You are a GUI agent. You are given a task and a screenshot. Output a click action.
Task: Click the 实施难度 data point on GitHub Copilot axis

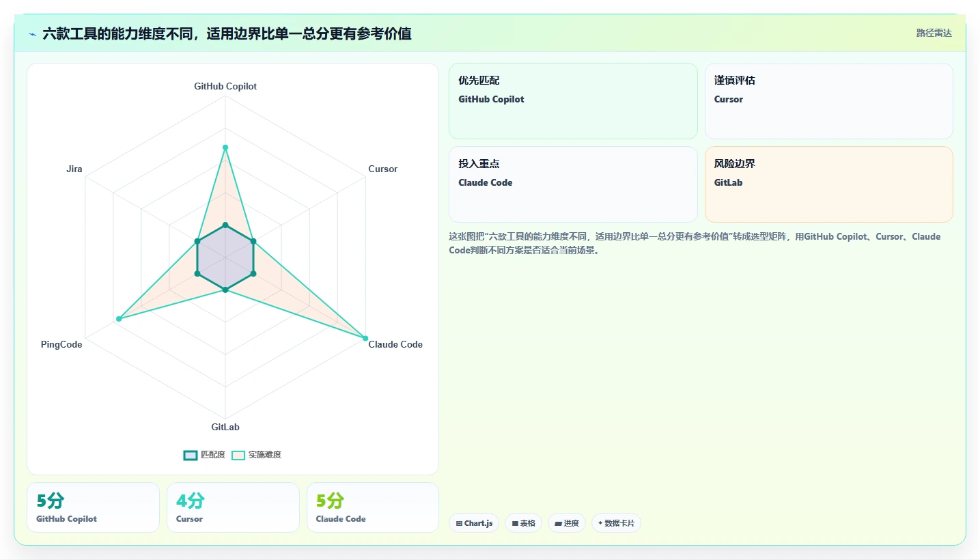click(x=225, y=148)
